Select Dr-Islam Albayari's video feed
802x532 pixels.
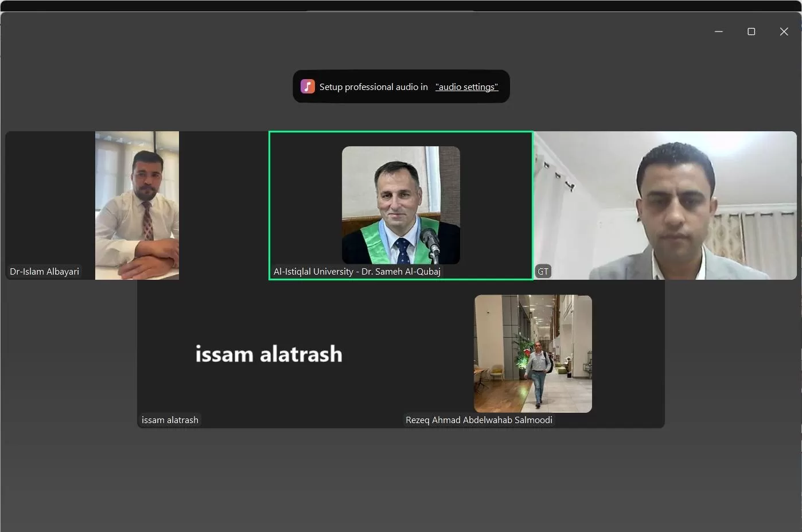pyautogui.click(x=137, y=205)
